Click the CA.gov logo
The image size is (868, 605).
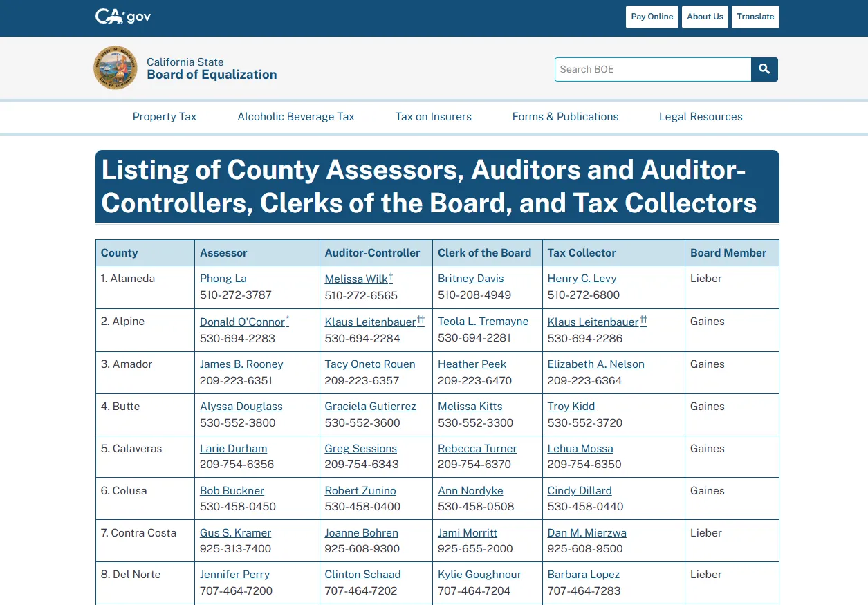point(123,17)
